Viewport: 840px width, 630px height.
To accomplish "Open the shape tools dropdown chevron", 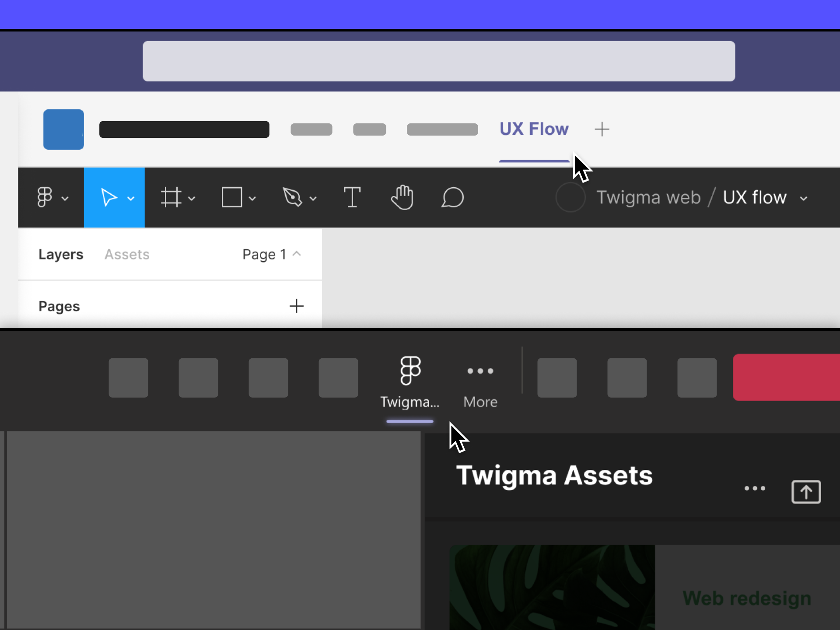I will pyautogui.click(x=252, y=199).
